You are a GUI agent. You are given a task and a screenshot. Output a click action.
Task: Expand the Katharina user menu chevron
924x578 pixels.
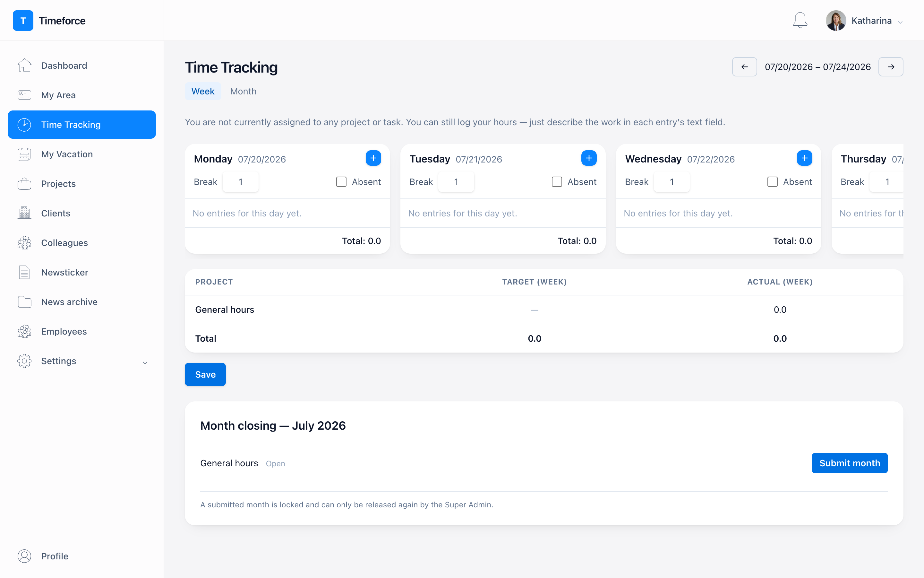pyautogui.click(x=900, y=22)
